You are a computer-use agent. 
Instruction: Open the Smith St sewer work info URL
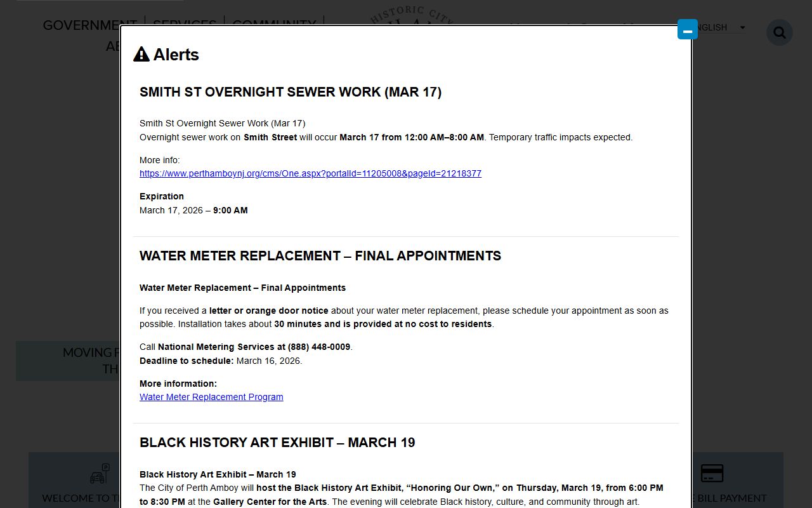pos(310,173)
